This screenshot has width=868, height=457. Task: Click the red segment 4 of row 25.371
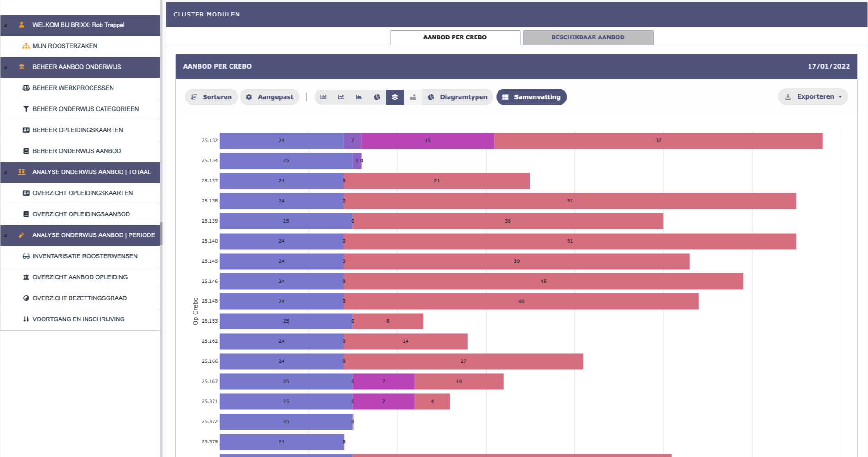click(x=432, y=402)
